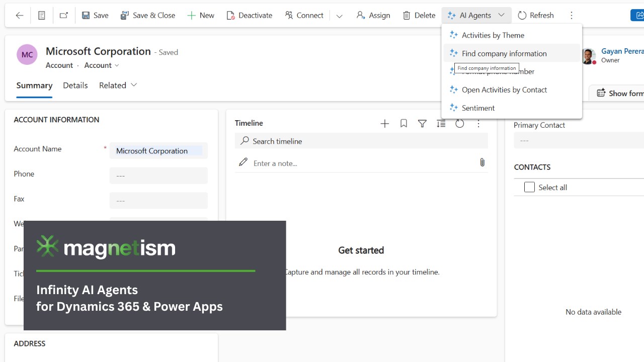Delete the account record

(419, 16)
